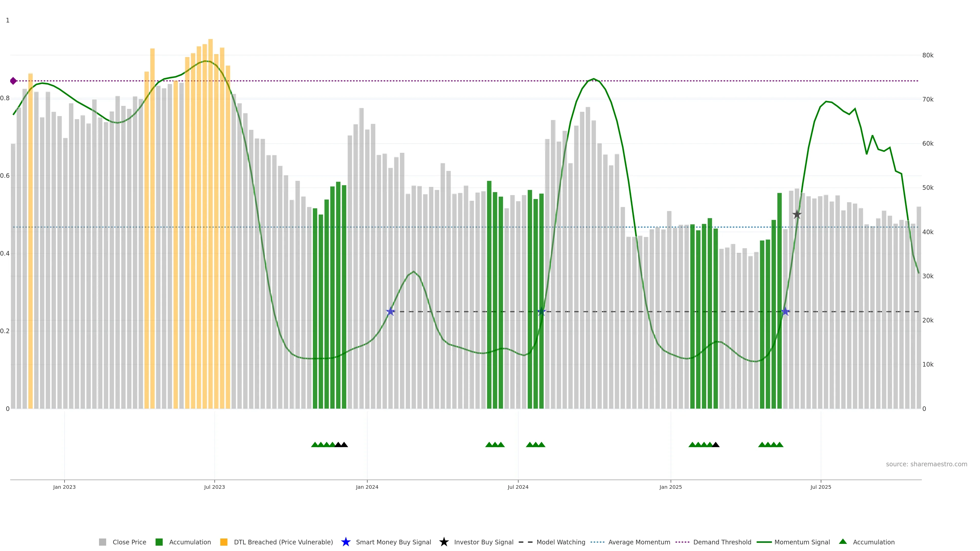
Task: Click the blue star legend icon for Smart Money Buy Signal
Action: (346, 542)
